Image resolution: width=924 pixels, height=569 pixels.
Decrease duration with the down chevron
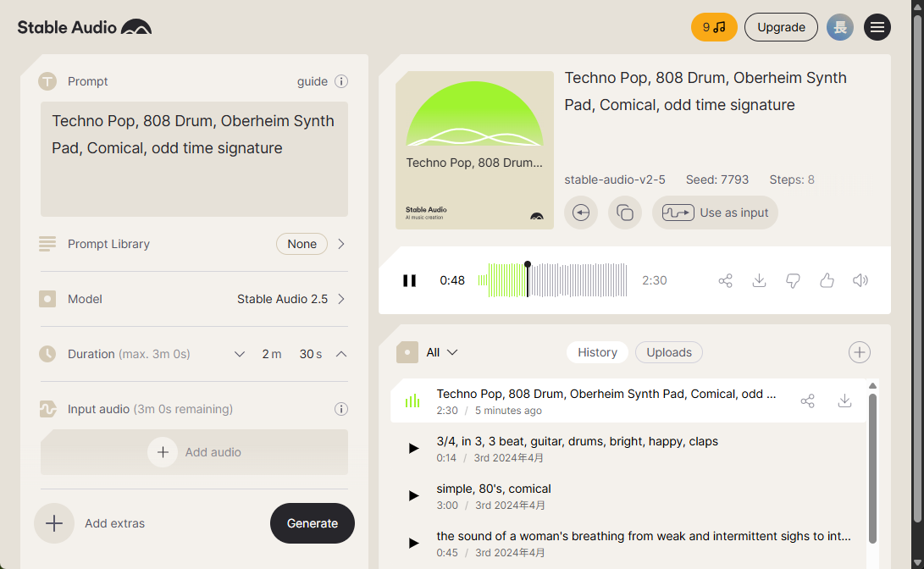click(x=240, y=354)
